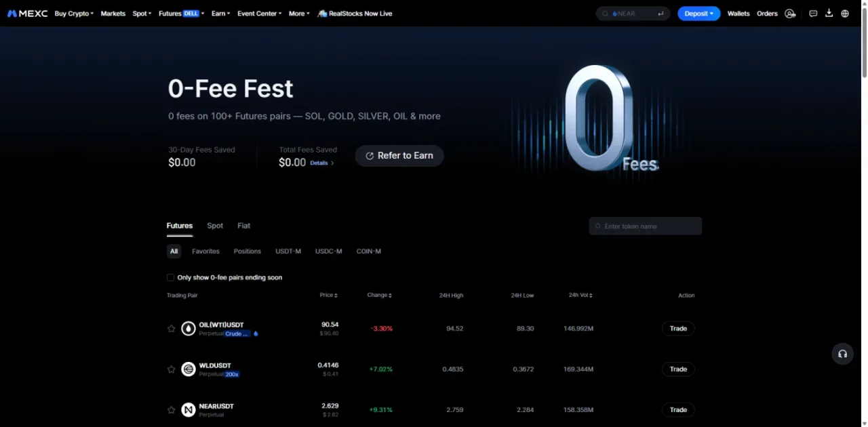Trade the OIL(WTI)USDT pair
The image size is (868, 427).
678,329
